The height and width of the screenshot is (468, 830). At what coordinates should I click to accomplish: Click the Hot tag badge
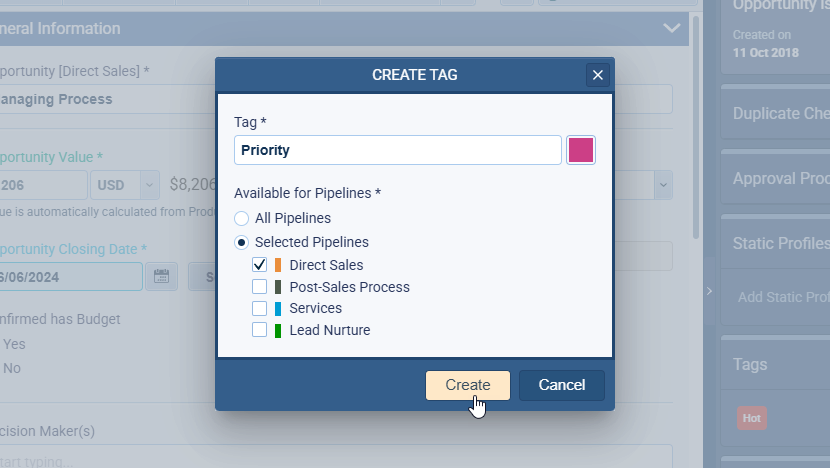pos(751,417)
